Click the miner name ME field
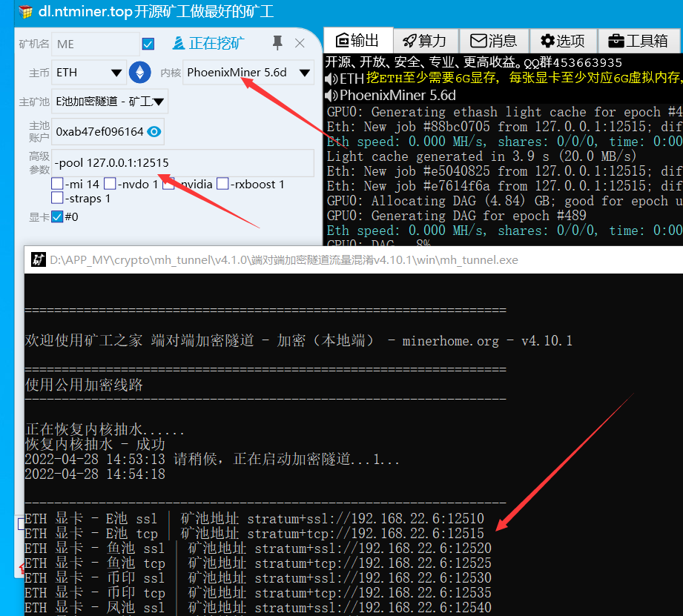 click(96, 44)
